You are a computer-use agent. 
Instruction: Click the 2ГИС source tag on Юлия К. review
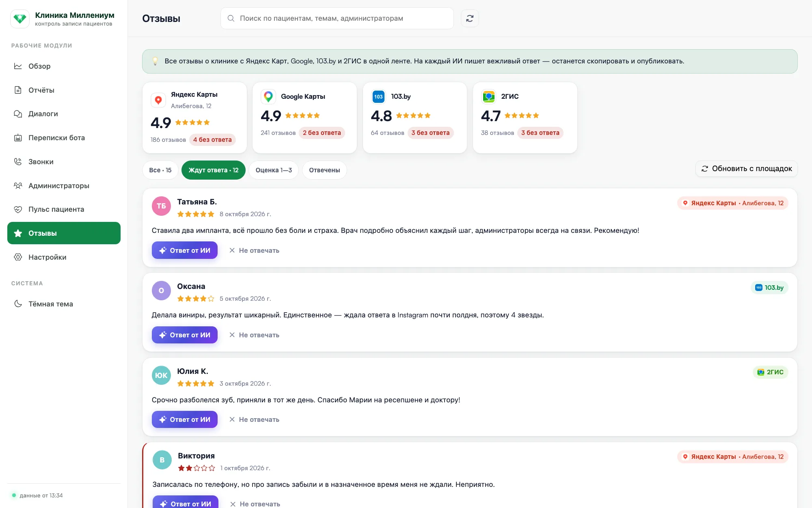click(771, 372)
